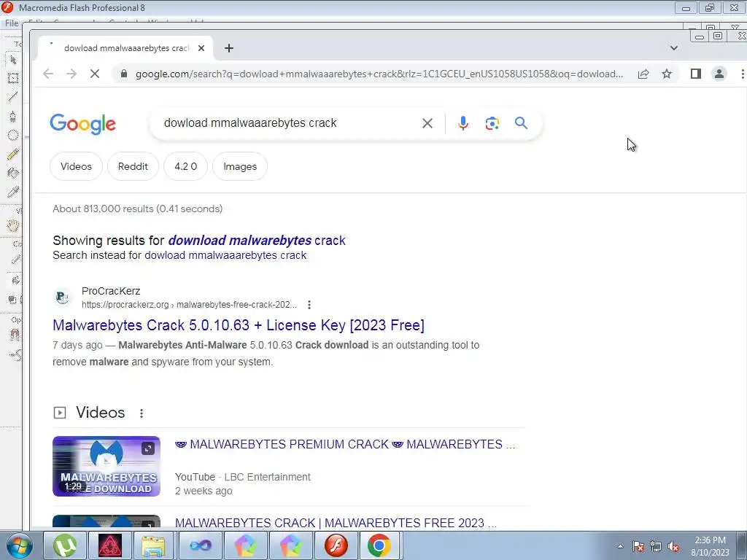The width and height of the screenshot is (747, 560).
Task: Click the muted volume tray icon
Action: (673, 546)
